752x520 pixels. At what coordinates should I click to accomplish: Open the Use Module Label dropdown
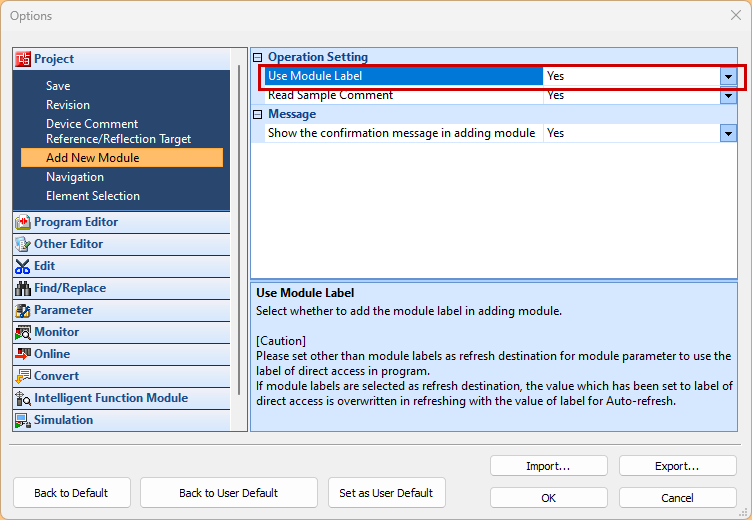pyautogui.click(x=728, y=76)
